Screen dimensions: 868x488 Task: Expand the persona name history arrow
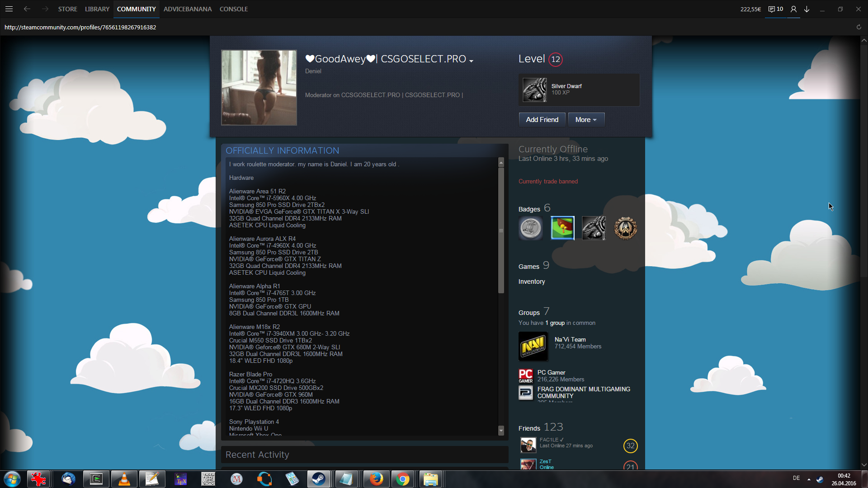(472, 61)
